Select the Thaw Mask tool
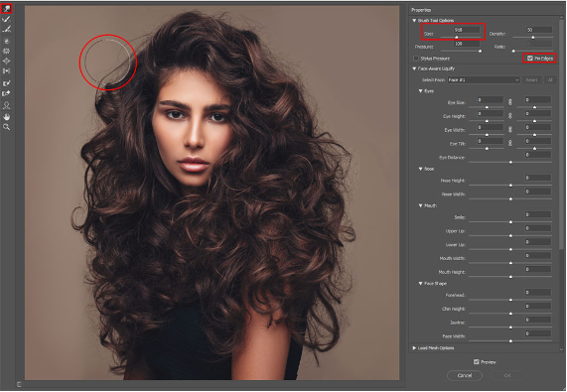The width and height of the screenshot is (567, 392). coord(7,93)
